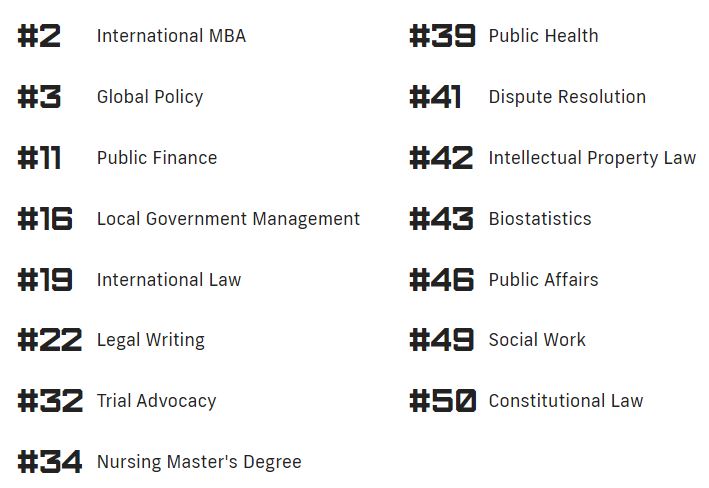Screen dimensions: 709x488
Task: Select the #34 ranking number
Action: click(49, 463)
